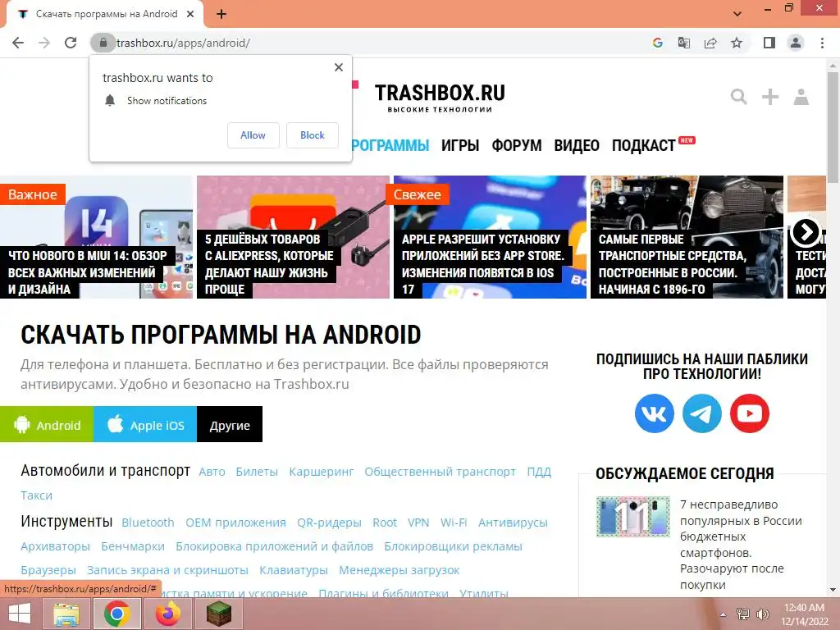
Task: Open the ФОРУМ menu section
Action: [x=517, y=146]
